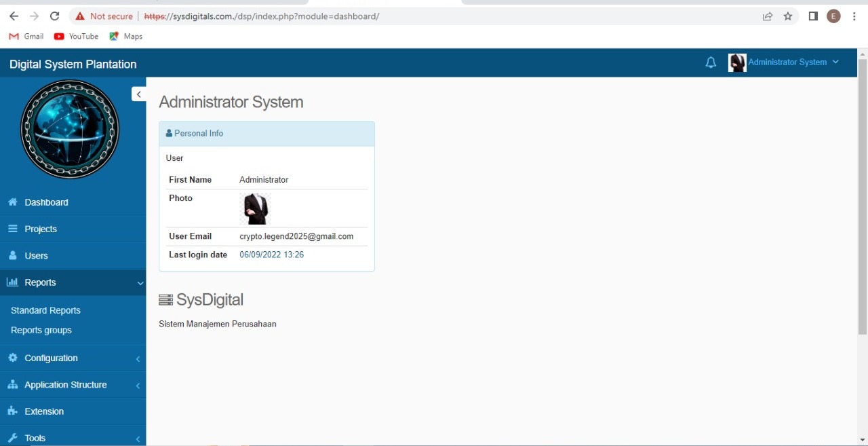This screenshot has height=446, width=868.
Task: Click the administrator profile photo thumbnail
Action: (255, 208)
